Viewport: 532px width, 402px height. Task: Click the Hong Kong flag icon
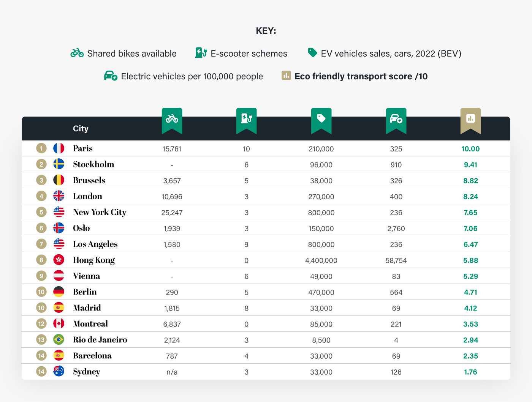click(59, 260)
